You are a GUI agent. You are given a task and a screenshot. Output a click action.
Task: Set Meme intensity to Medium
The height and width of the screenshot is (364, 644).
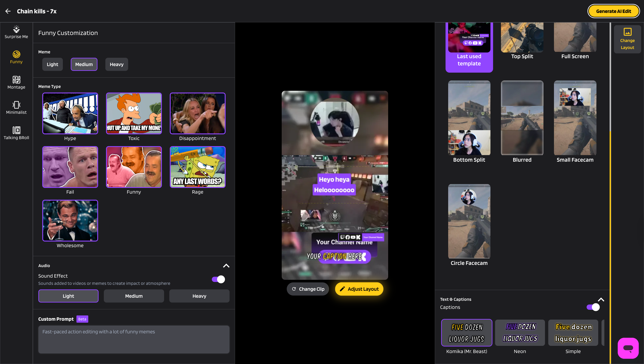(x=84, y=64)
